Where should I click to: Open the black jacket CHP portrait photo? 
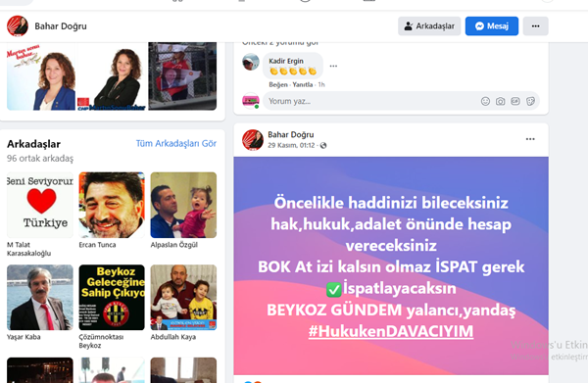click(112, 76)
